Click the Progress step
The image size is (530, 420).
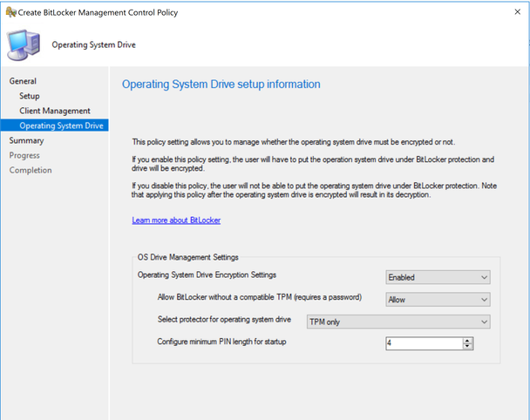(x=24, y=155)
